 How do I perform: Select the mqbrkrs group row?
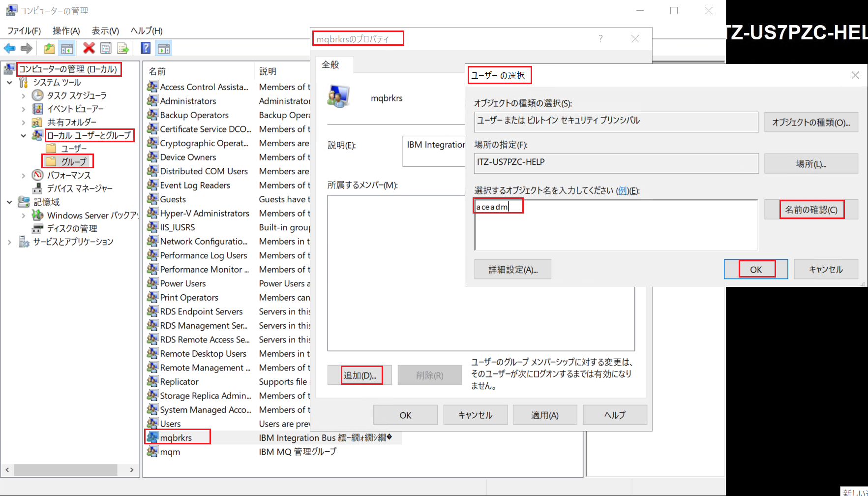click(273, 437)
